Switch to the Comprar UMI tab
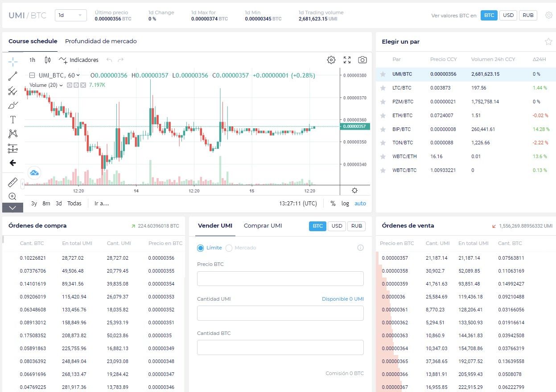 263,226
